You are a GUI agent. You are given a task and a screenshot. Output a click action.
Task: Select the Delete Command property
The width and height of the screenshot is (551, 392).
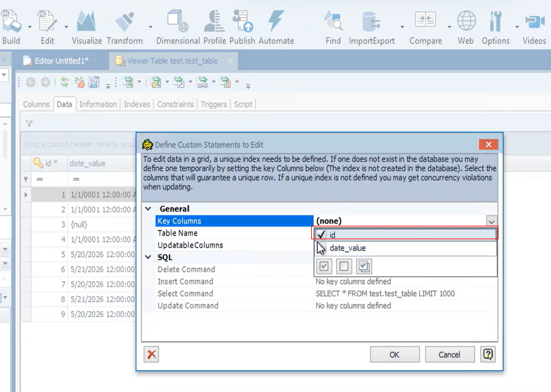[234, 269]
